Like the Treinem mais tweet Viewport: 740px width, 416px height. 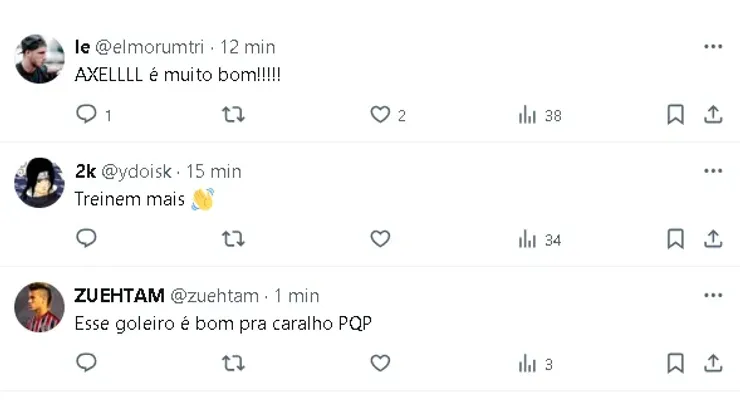pyautogui.click(x=380, y=239)
